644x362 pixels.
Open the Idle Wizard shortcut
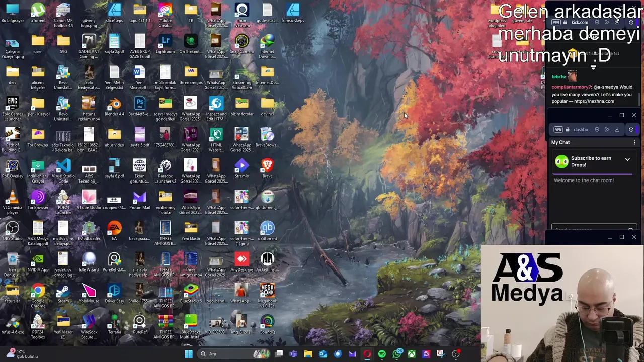89,262
